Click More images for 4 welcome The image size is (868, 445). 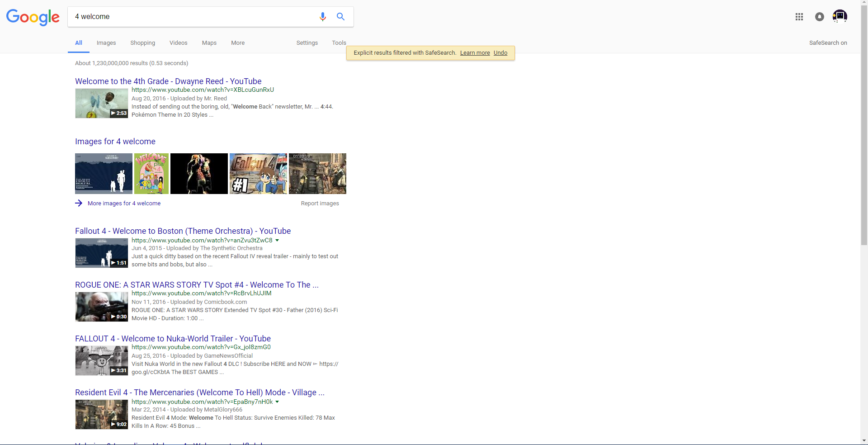(124, 204)
